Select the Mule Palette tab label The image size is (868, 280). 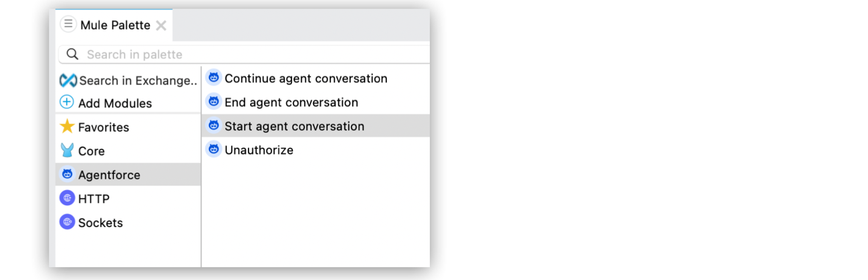point(115,25)
